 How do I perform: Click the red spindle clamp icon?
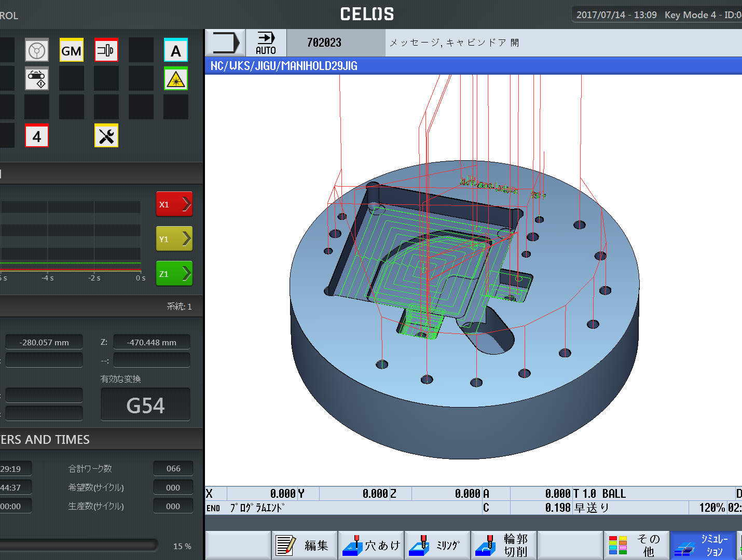[x=106, y=50]
